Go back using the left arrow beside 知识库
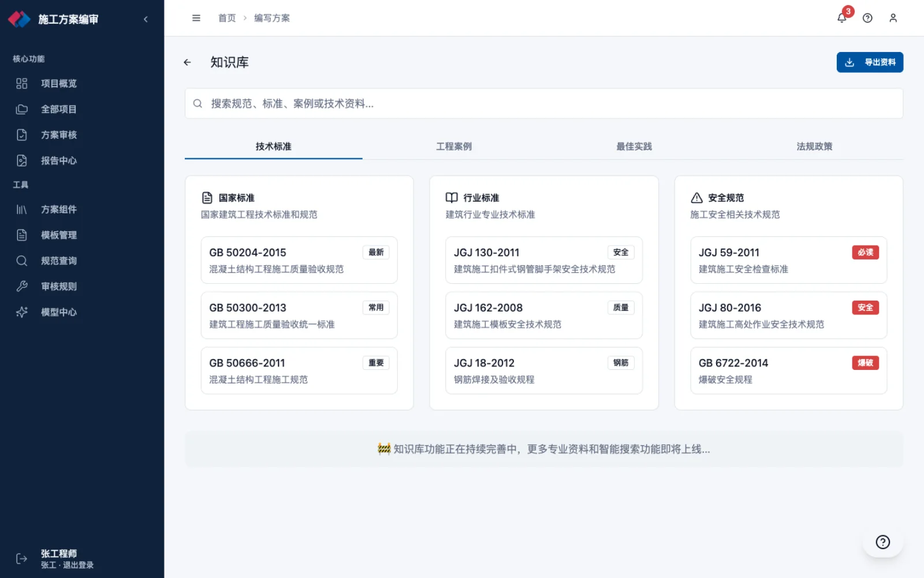 (x=187, y=62)
